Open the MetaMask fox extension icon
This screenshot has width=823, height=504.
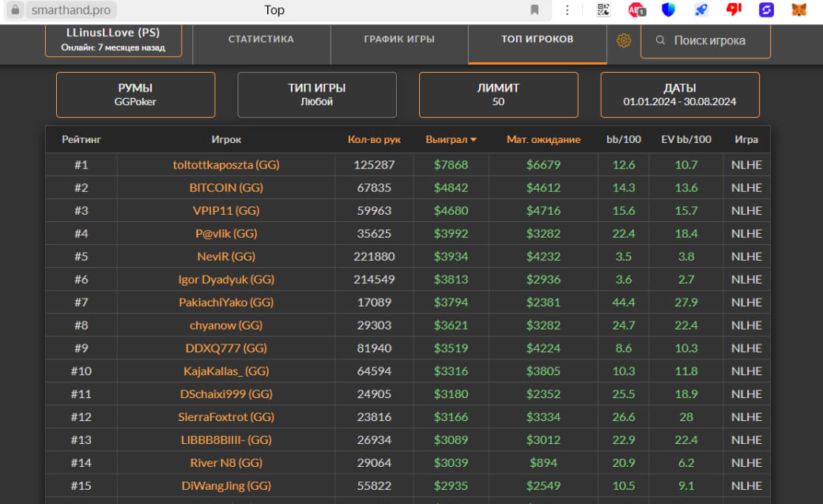pos(798,10)
